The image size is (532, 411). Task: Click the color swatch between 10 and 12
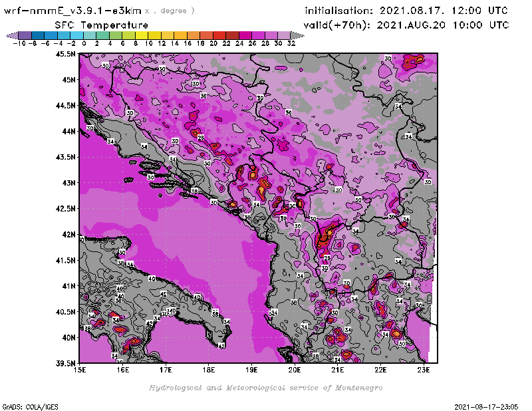click(x=154, y=35)
